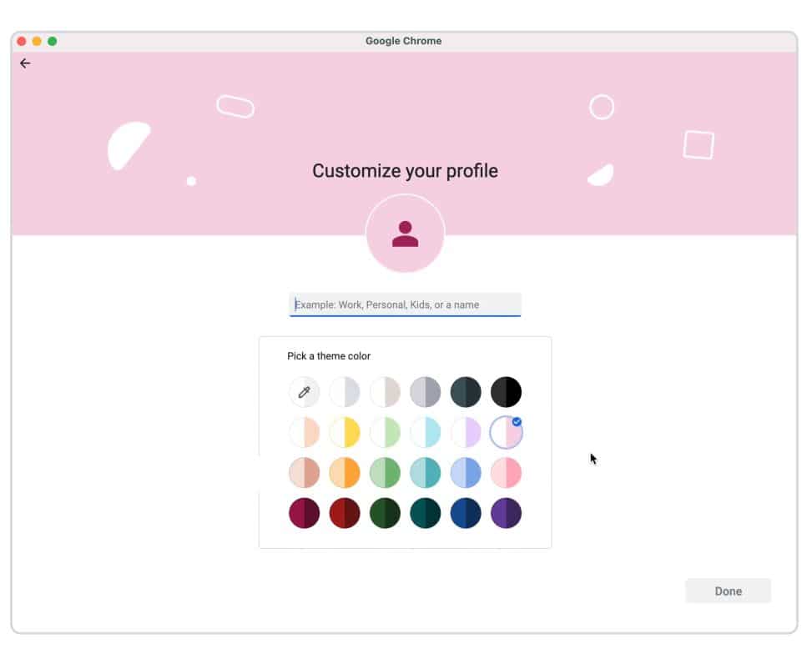Select the pale peach theme color
Viewport: 812px width, 654px height.
(x=304, y=432)
